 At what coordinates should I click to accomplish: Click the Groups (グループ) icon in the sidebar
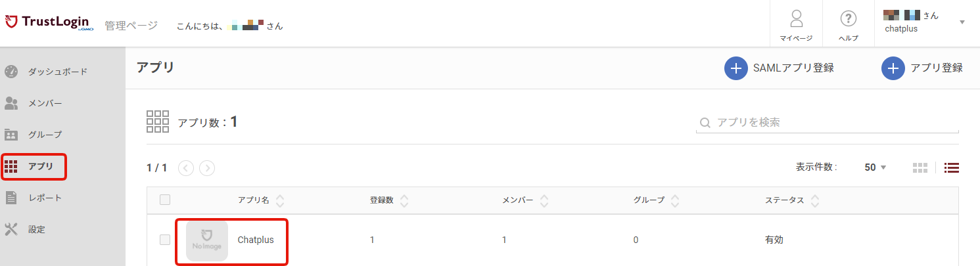11,135
